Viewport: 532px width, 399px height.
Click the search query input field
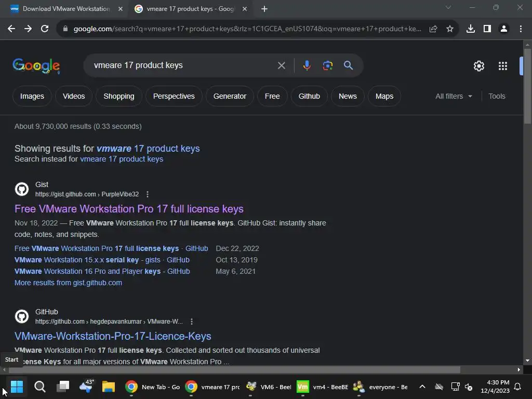pyautogui.click(x=183, y=65)
